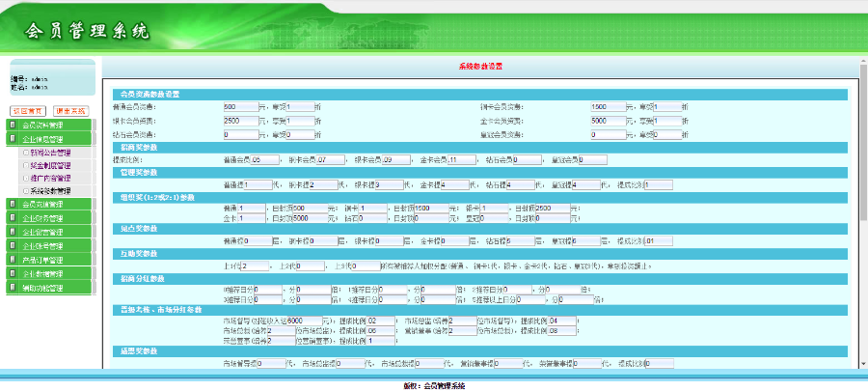Focus 感恩奖 市场督导提 generations field
Screen dimensions: 868x391
271,364
